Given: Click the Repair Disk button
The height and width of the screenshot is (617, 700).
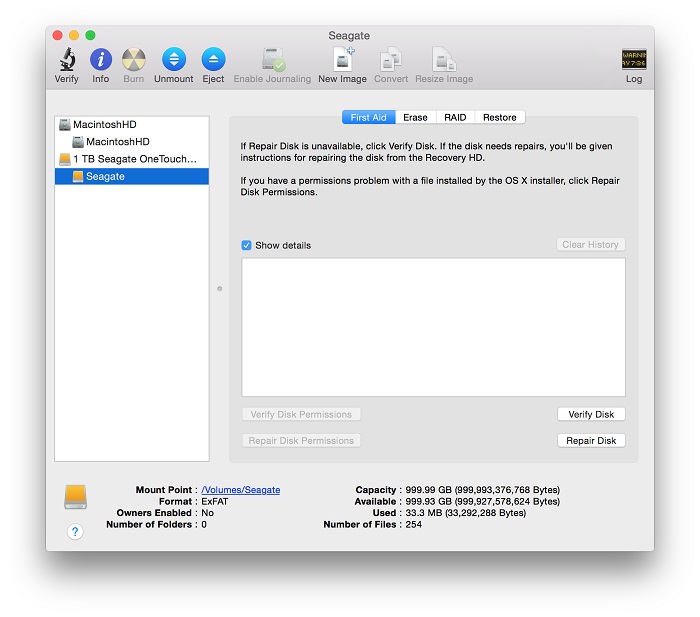Looking at the screenshot, I should click(x=591, y=440).
